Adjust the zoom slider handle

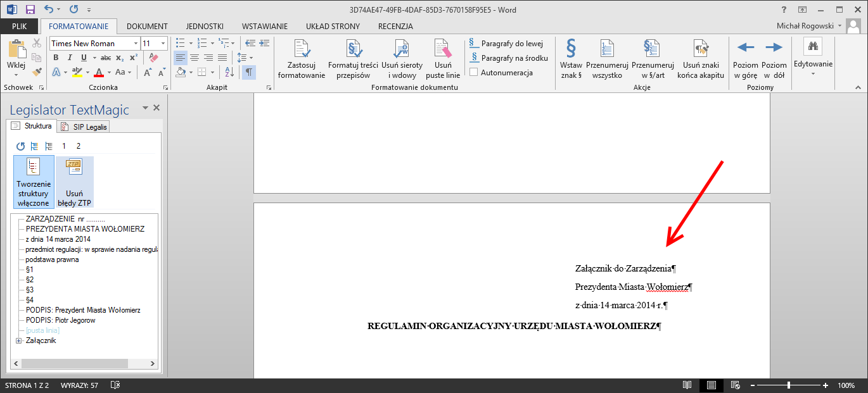point(788,385)
